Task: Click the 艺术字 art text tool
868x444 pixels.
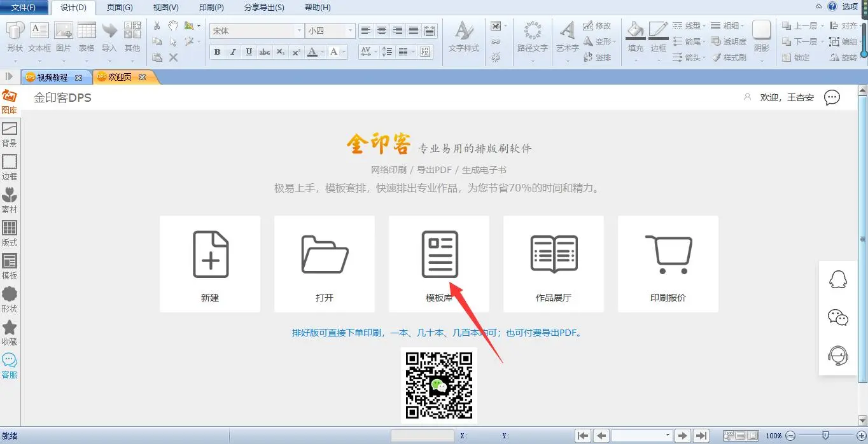Action: click(x=567, y=37)
